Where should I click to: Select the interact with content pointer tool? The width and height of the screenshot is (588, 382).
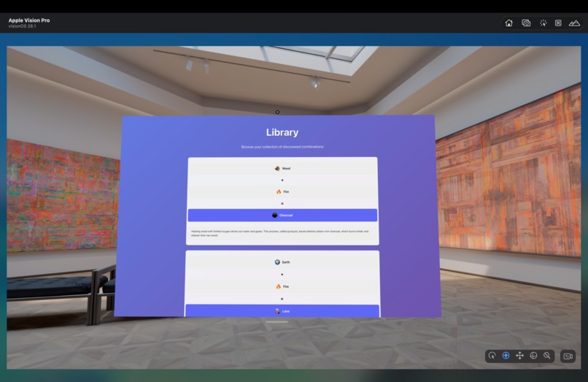(x=492, y=355)
